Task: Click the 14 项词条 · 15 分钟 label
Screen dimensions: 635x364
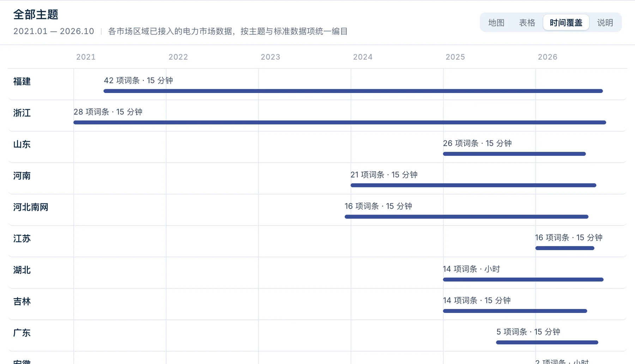Action: click(x=477, y=300)
